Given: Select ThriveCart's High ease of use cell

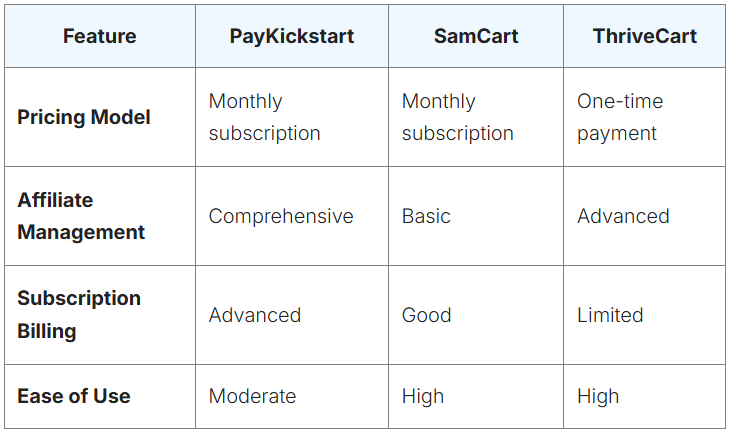Looking at the screenshot, I should click(598, 396).
